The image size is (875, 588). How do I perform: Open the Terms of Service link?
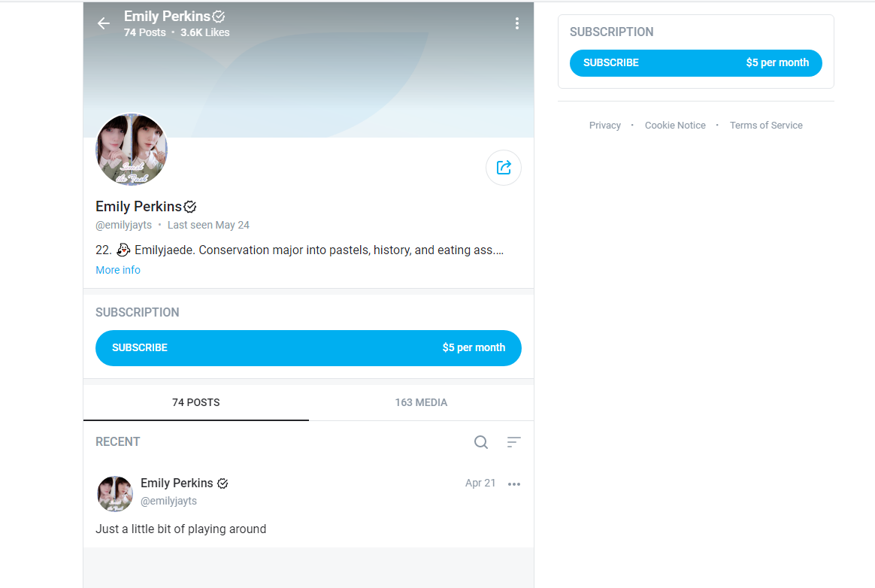coord(765,126)
